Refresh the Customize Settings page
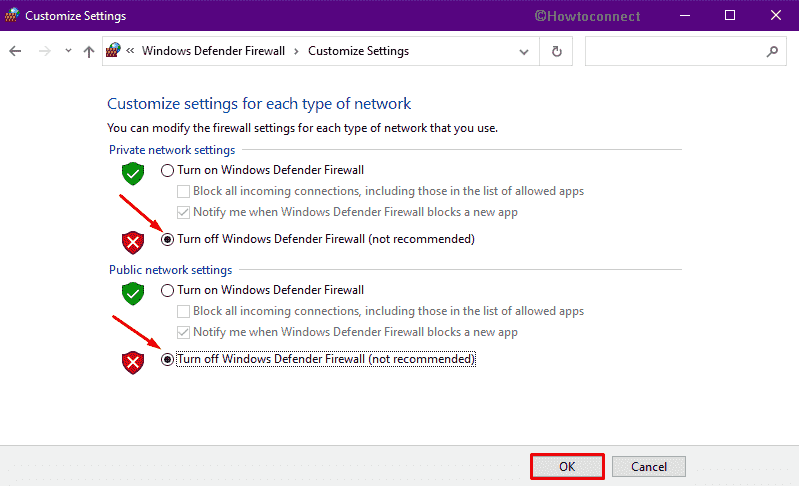 (x=556, y=51)
